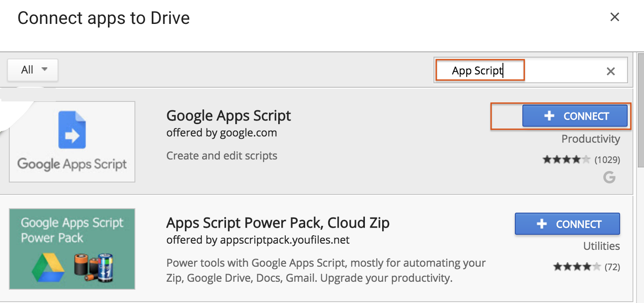Clear the App Script search text

click(611, 71)
